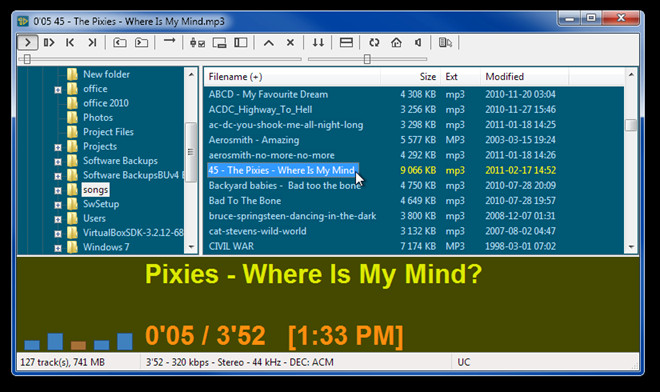Select 'ABCD - My Favourite Dream' track

[x=268, y=94]
